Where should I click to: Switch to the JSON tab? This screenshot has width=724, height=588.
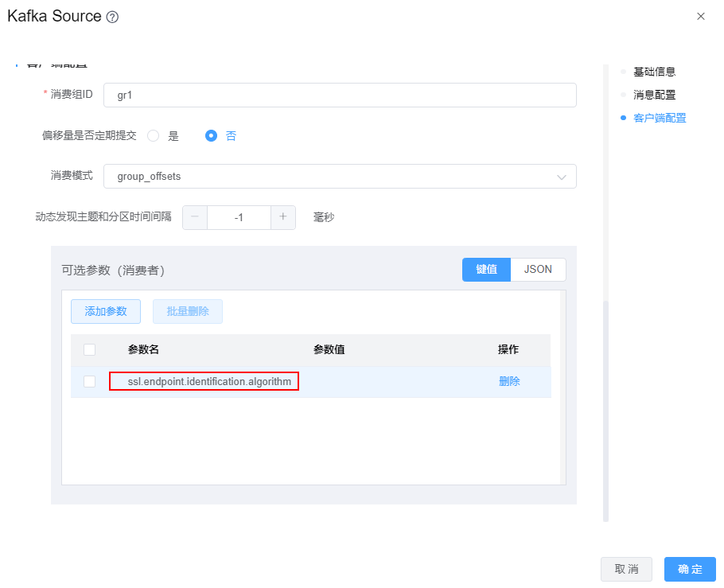click(538, 270)
